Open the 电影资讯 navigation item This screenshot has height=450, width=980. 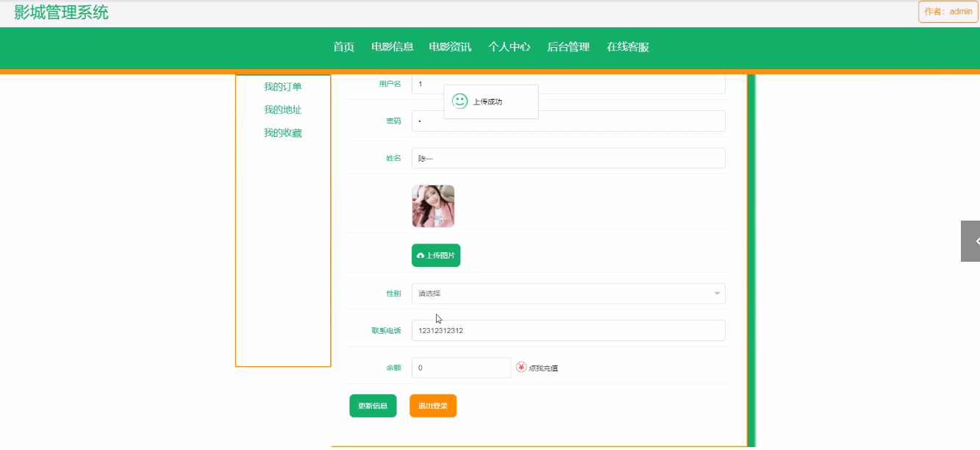coord(450,47)
